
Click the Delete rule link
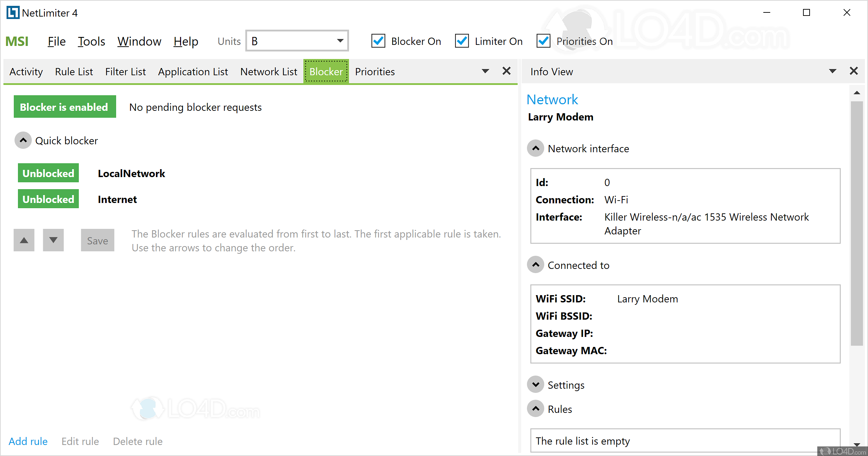[x=138, y=441]
